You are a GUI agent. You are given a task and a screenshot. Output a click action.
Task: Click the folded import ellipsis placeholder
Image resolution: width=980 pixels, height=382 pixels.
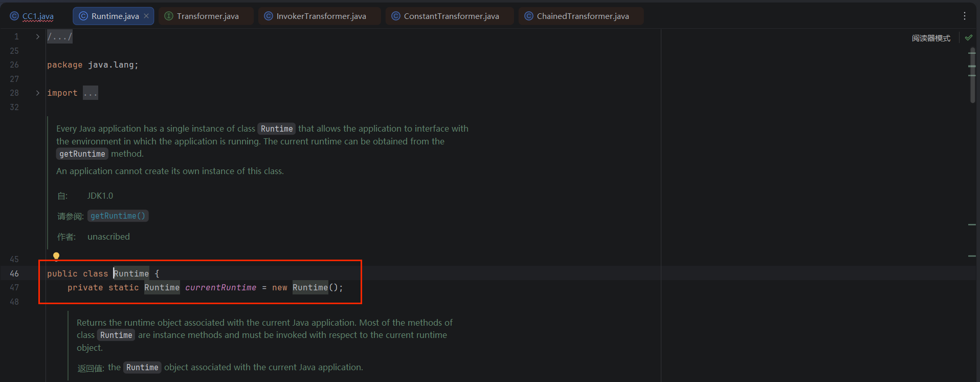(91, 93)
